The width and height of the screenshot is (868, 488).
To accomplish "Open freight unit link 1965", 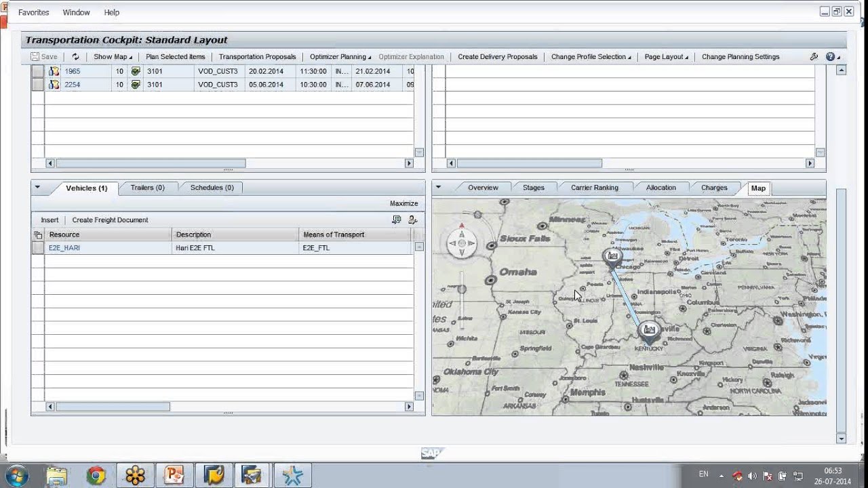I will (72, 71).
